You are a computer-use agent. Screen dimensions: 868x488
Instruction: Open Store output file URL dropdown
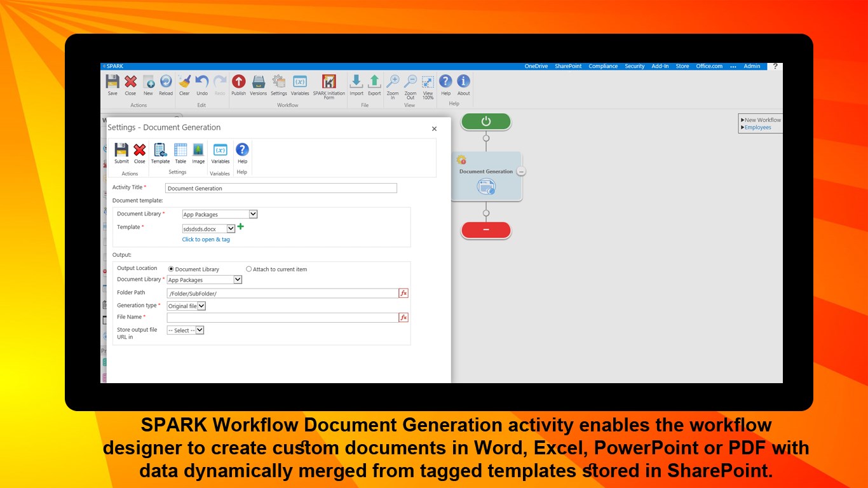pos(186,330)
